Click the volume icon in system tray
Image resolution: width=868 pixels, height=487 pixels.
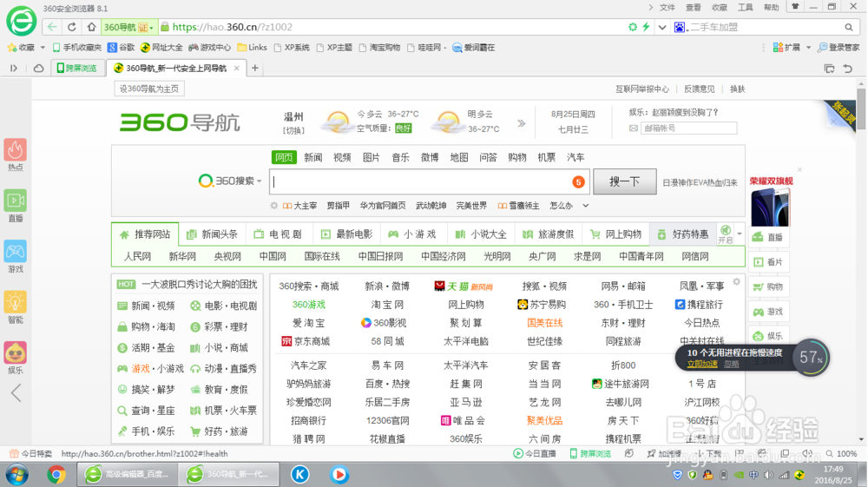(x=768, y=475)
